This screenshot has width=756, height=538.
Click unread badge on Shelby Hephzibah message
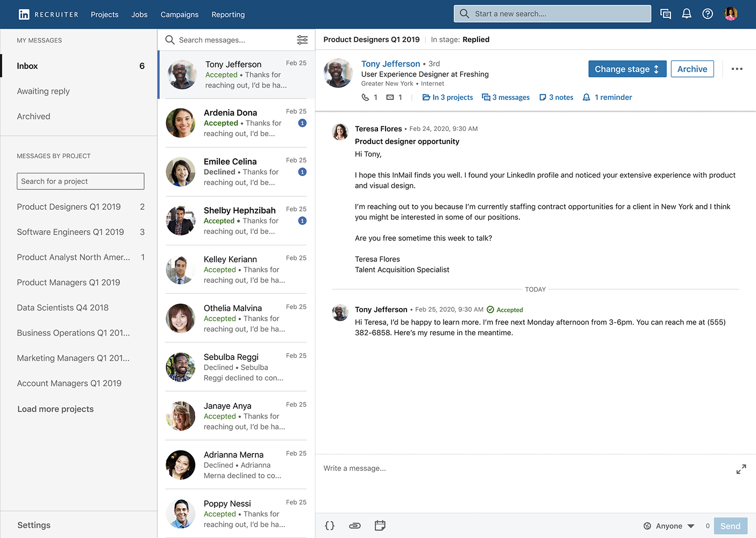[x=302, y=221]
